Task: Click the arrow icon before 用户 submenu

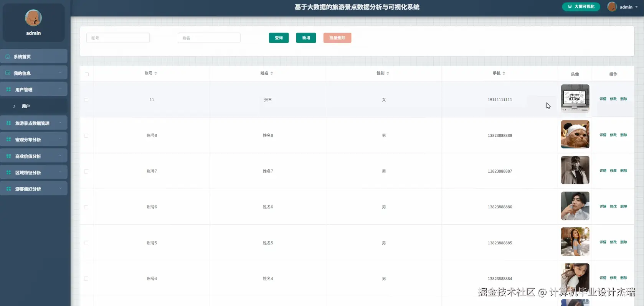Action: (x=14, y=106)
